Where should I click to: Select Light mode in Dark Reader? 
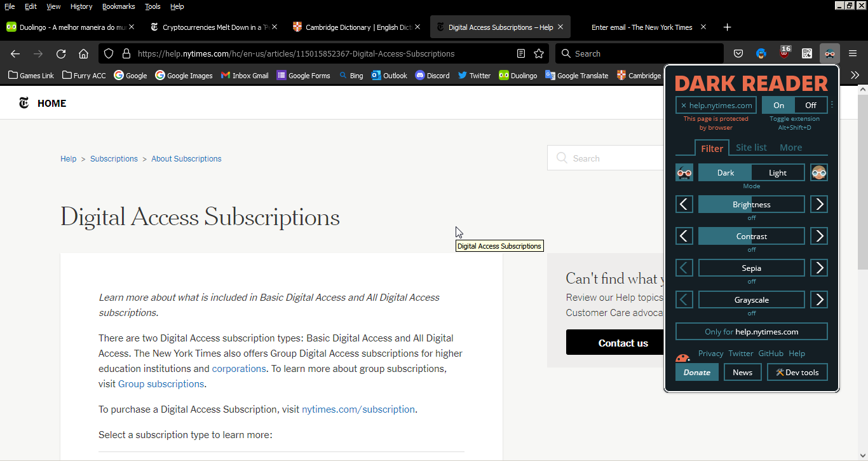[778, 172]
